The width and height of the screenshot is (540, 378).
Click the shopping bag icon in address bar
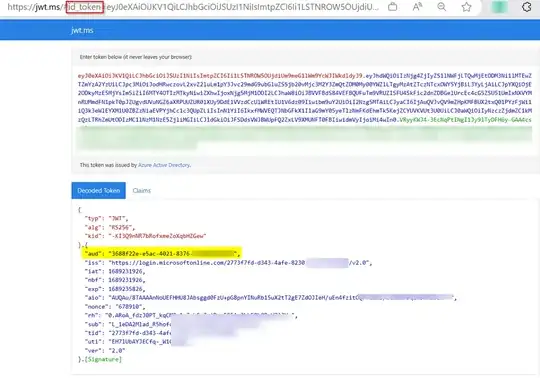[x=392, y=7]
